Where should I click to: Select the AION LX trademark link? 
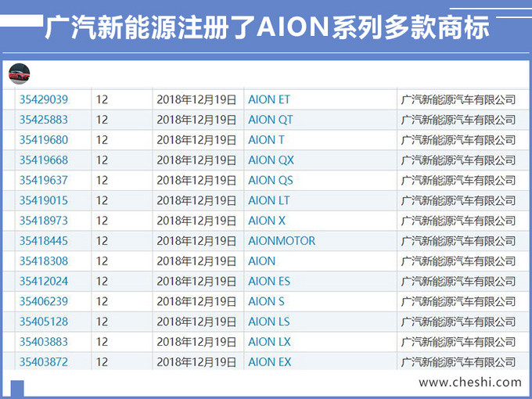[269, 342]
